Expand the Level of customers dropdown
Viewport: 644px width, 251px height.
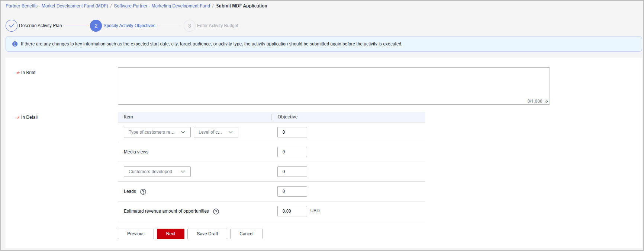(x=216, y=132)
